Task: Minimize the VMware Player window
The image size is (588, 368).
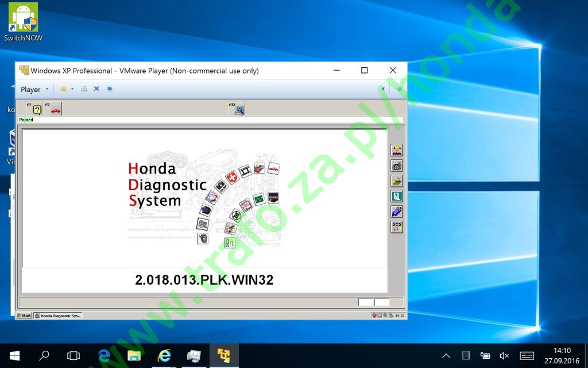Action: (336, 70)
